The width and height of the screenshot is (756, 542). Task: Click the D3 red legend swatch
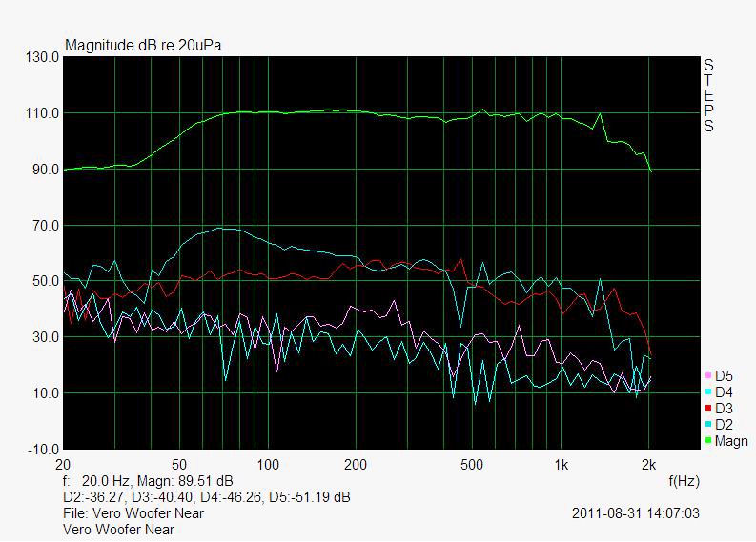(708, 408)
